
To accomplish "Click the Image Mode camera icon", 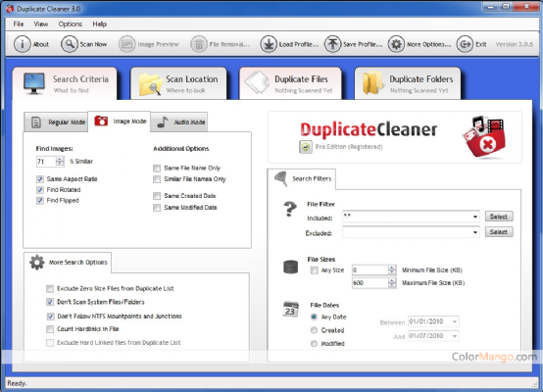I will (x=101, y=121).
